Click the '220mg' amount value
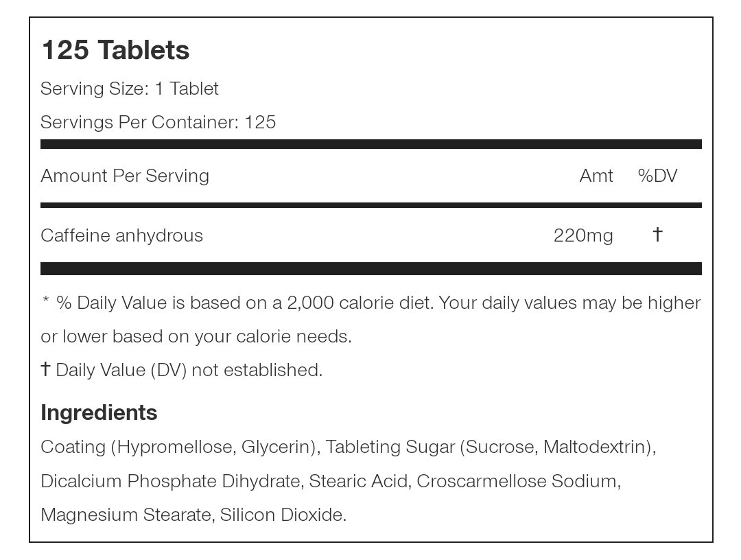Image resolution: width=741 pixels, height=560 pixels. [583, 235]
